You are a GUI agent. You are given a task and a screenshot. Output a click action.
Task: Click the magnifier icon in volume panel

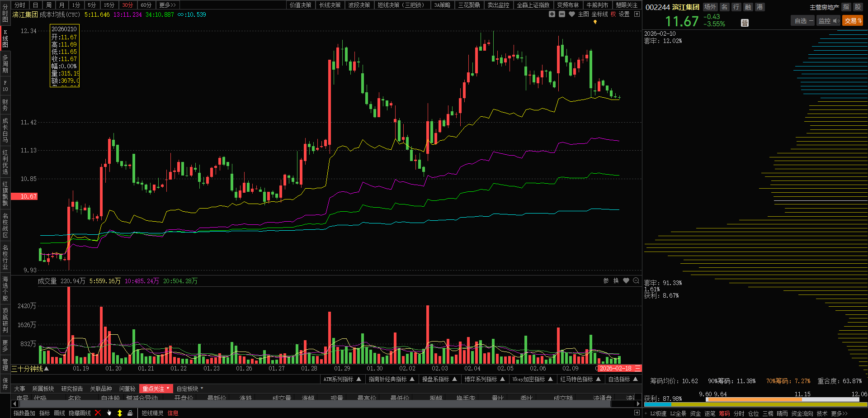tap(636, 281)
